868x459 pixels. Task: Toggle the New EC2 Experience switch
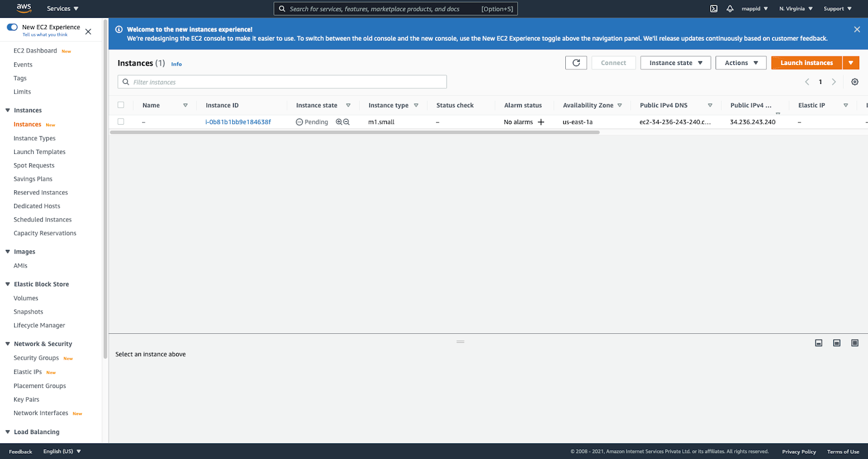12,27
